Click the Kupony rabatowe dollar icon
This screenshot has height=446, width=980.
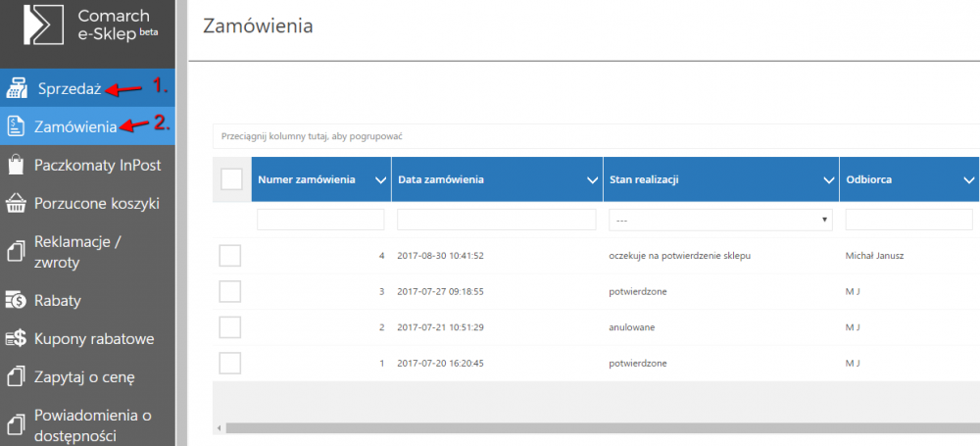pos(16,338)
